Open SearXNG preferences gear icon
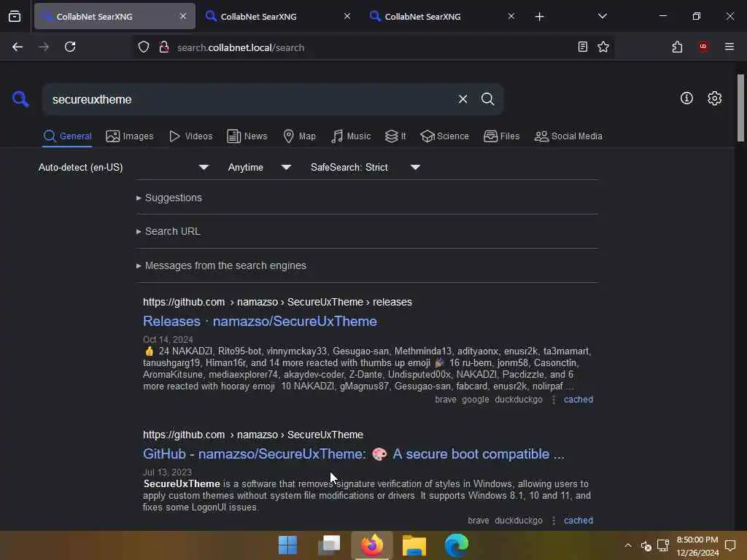The image size is (747, 560). (x=714, y=98)
